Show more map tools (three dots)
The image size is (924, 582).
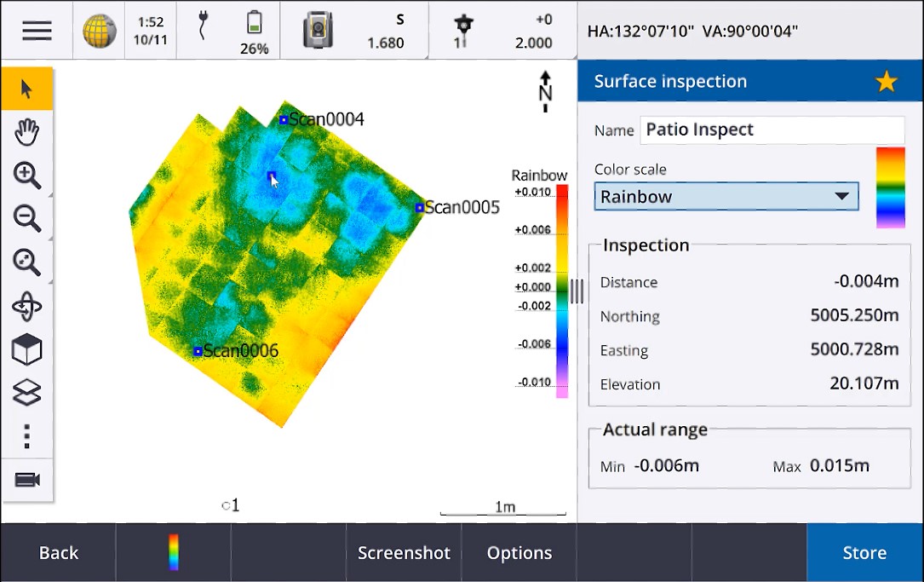point(26,436)
